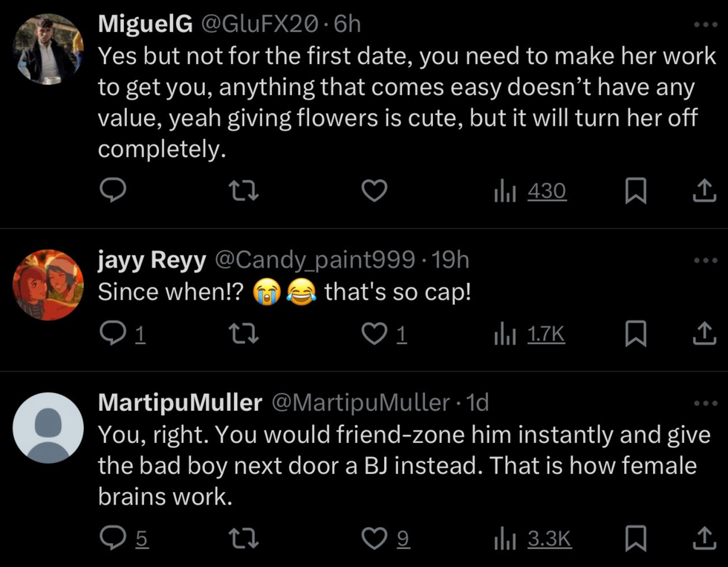
Task: Reply to MiguelG's tweet
Action: click(112, 192)
